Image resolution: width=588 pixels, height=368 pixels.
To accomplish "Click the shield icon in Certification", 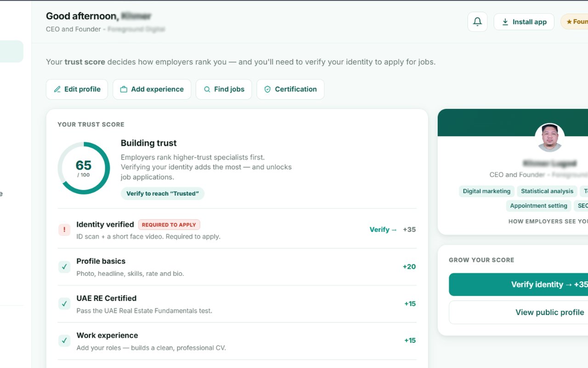I will (x=267, y=89).
